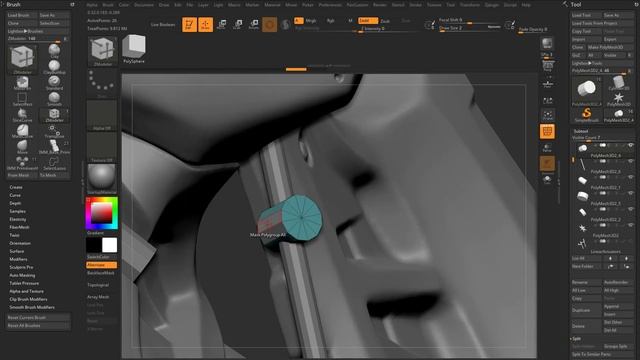The image size is (640, 360).
Task: Select the large ZModeler brush thumbnail in Brush panel
Action: 22,58
